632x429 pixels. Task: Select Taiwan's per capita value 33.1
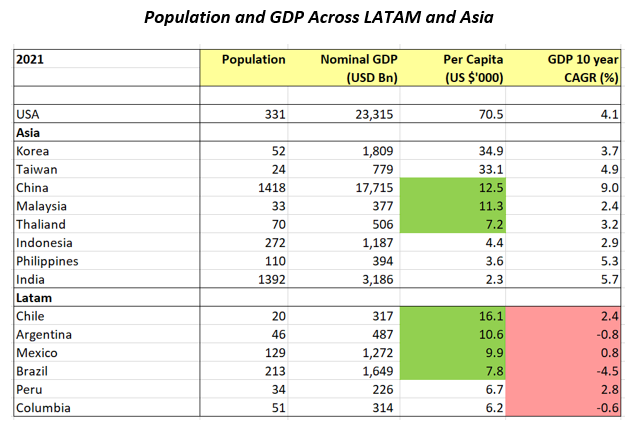(x=488, y=168)
